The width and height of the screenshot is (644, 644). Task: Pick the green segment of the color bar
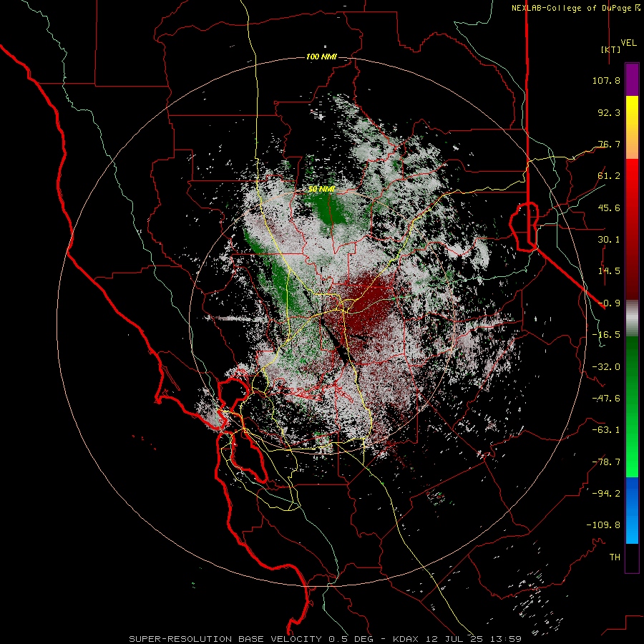(x=632, y=406)
